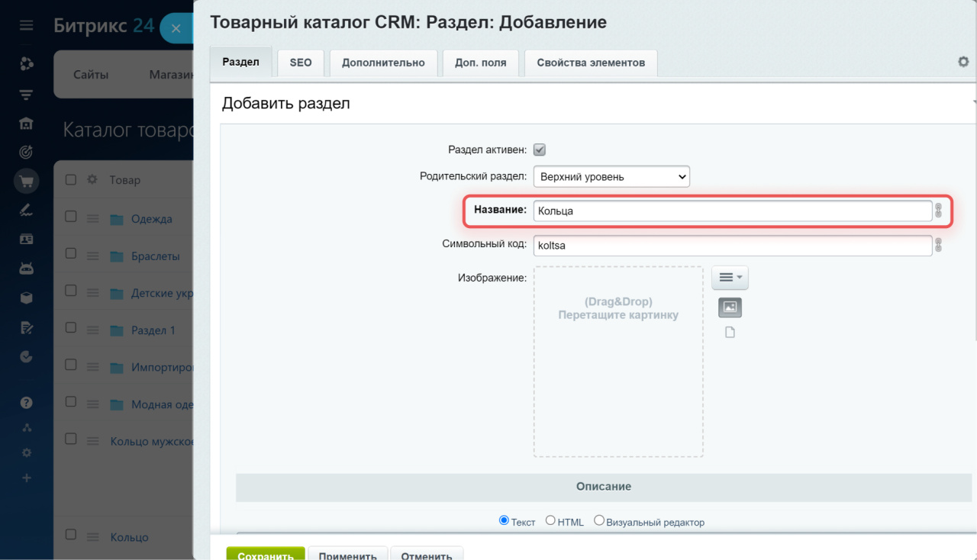Image resolution: width=977 pixels, height=560 pixels.
Task: Click the signature pen icon in sidebar
Action: [x=27, y=211]
